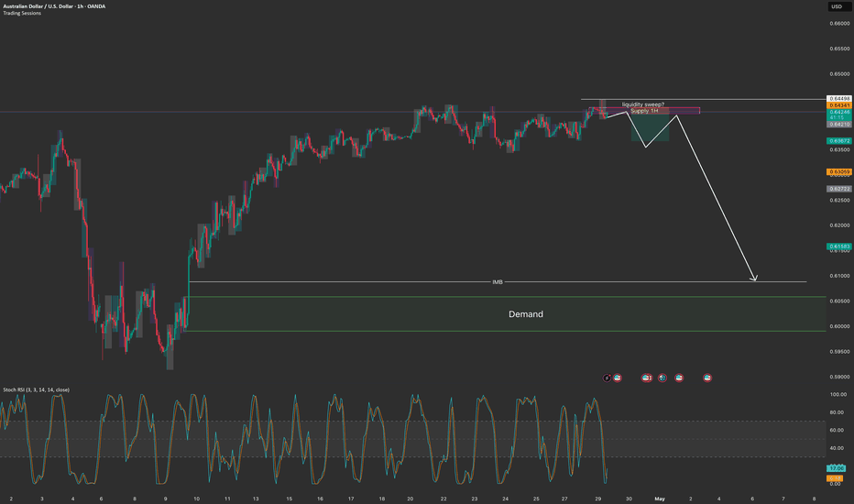Image resolution: width=854 pixels, height=504 pixels.
Task: Click 0.59500 on the price scale
Action: click(x=839, y=352)
